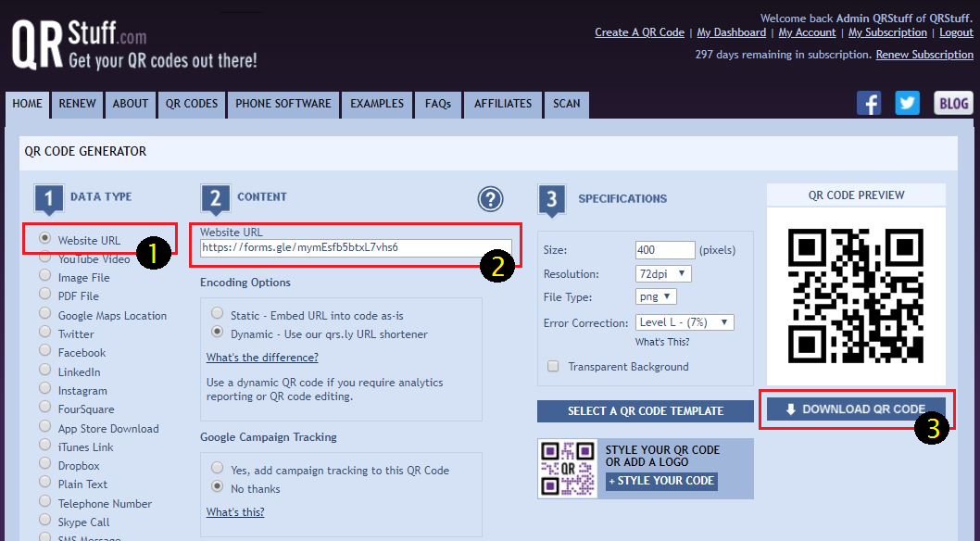Choose No thanks for campaign tracking
Screen dimensions: 980x541
(x=217, y=486)
